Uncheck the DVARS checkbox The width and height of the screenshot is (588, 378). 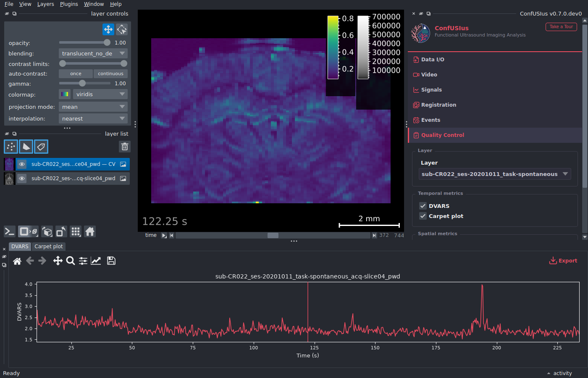coord(423,206)
